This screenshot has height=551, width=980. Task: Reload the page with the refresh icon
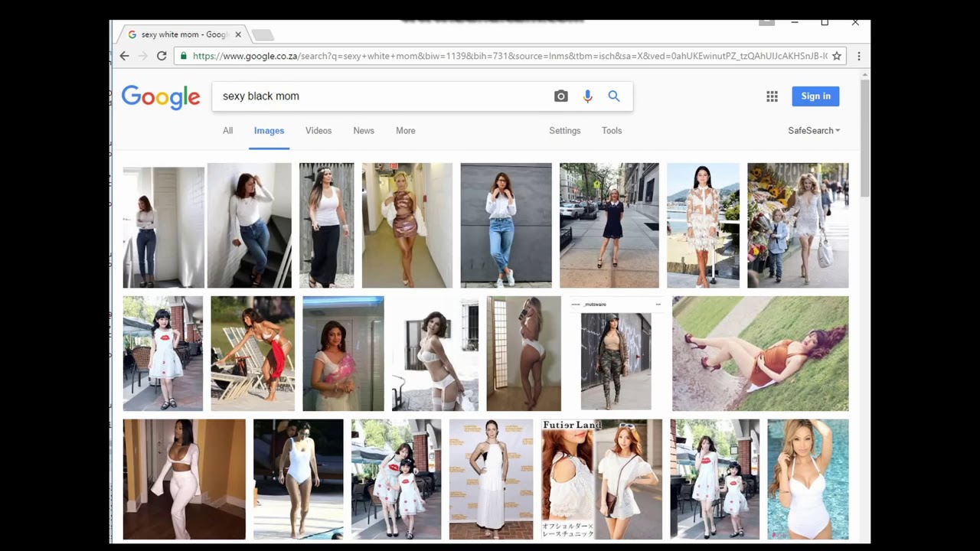point(162,56)
